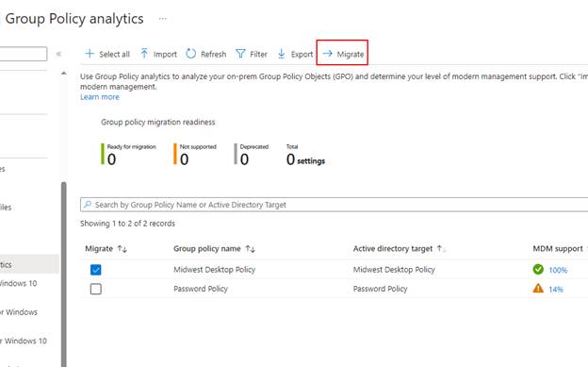Sort by Group policy name column arrows
The image size is (588, 367).
(250, 249)
